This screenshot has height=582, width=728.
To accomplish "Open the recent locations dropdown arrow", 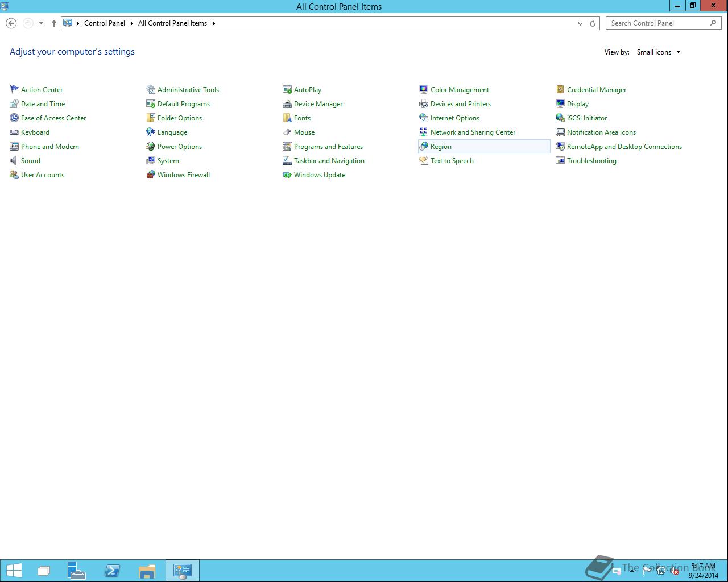I will pos(41,23).
